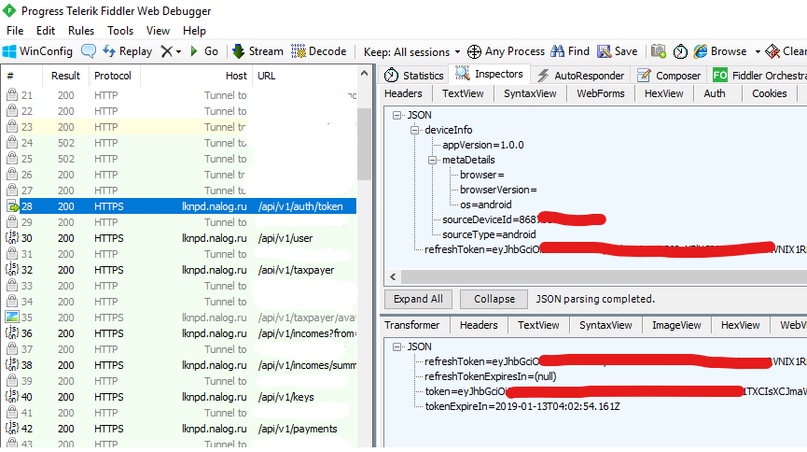The image size is (807, 452).
Task: Click the timer stopwatch icon
Action: point(680,51)
